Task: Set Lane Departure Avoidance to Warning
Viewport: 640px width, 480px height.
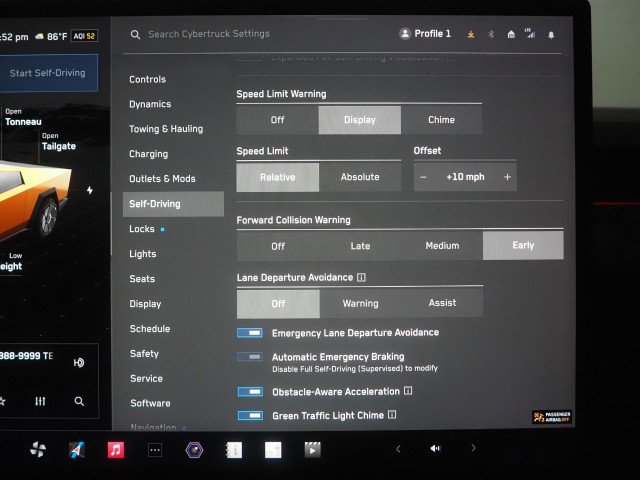Action: coord(360,303)
